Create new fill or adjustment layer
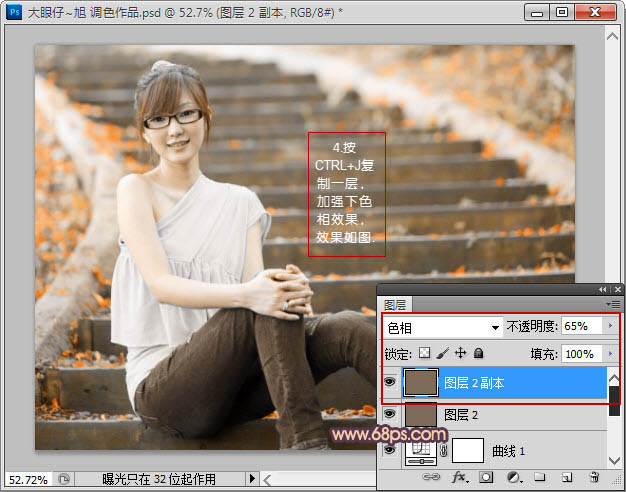This screenshot has width=626, height=492. tap(513, 478)
